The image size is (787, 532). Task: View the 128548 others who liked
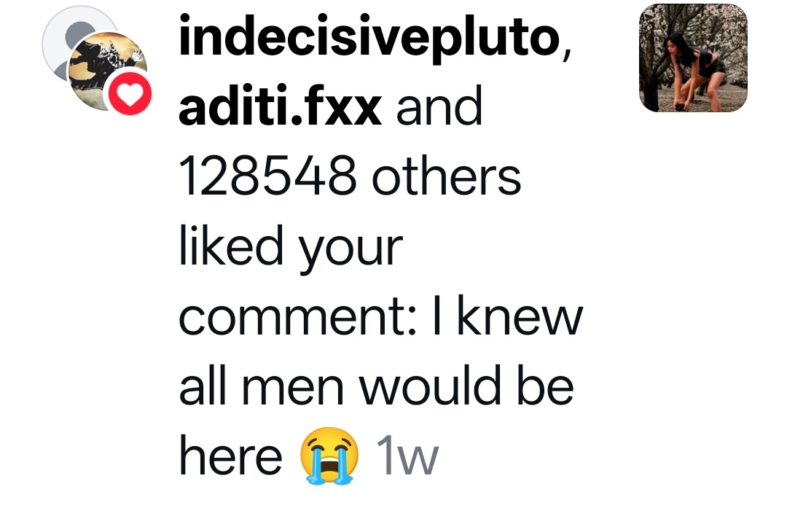350,176
